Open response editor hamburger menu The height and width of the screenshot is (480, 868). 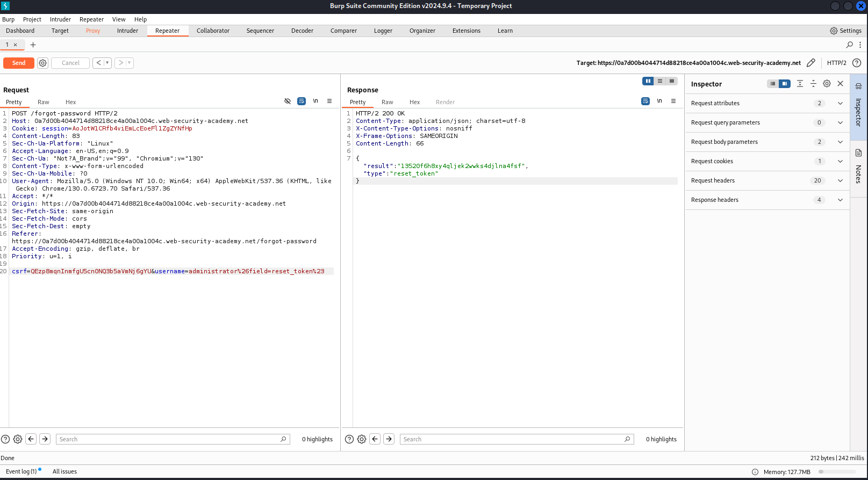pyautogui.click(x=673, y=101)
